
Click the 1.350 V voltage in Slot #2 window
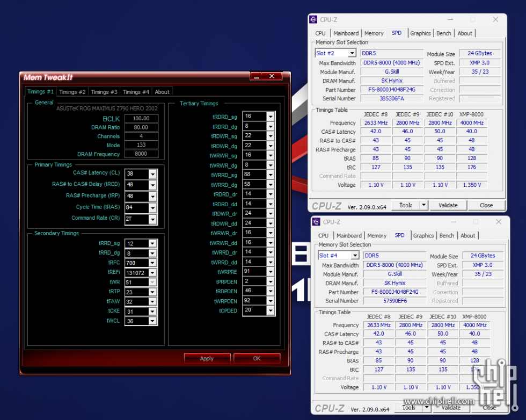click(472, 185)
